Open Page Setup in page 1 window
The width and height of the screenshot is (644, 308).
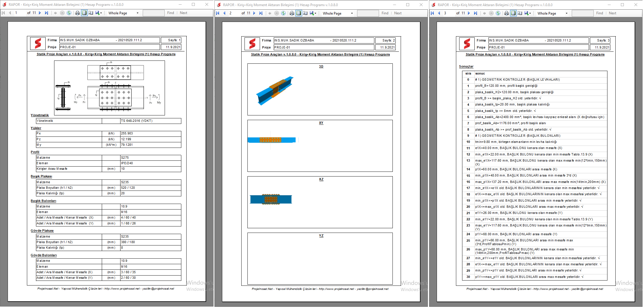pyautogui.click(x=91, y=13)
